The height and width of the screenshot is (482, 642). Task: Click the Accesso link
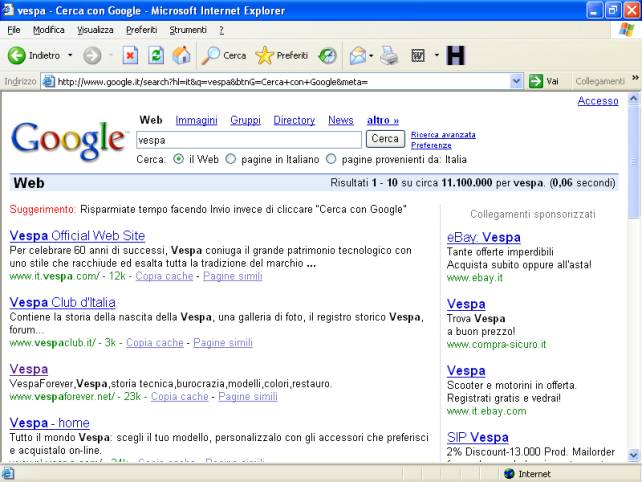pos(598,101)
